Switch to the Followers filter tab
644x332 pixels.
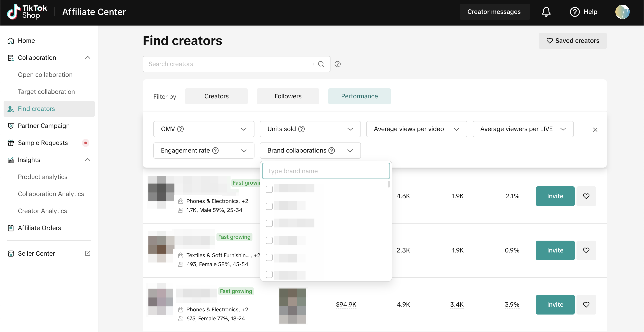(288, 96)
